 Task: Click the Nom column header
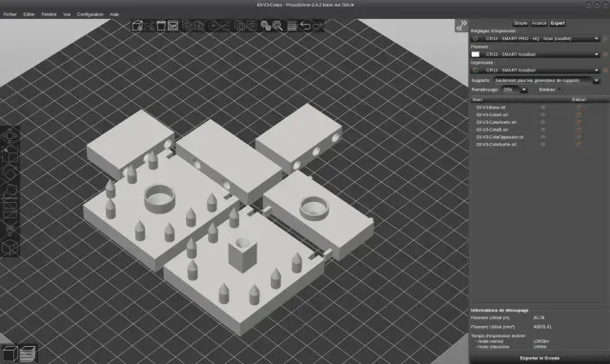(x=478, y=99)
